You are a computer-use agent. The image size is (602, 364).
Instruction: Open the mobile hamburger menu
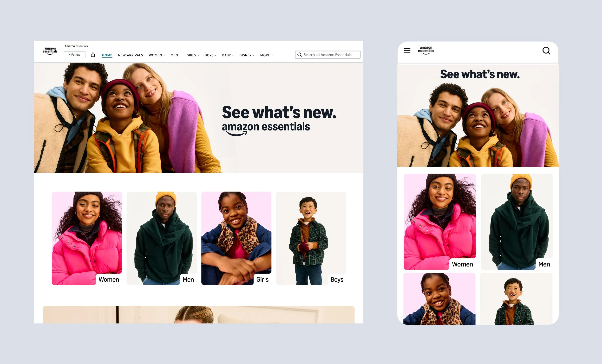click(407, 51)
